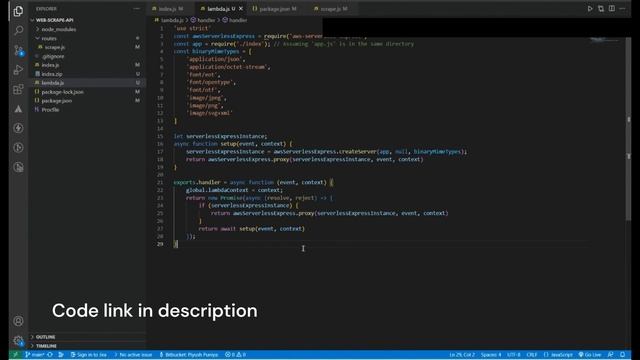Image resolution: width=640 pixels, height=360 pixels.
Task: Split the editor to the right
Action: pos(611,9)
